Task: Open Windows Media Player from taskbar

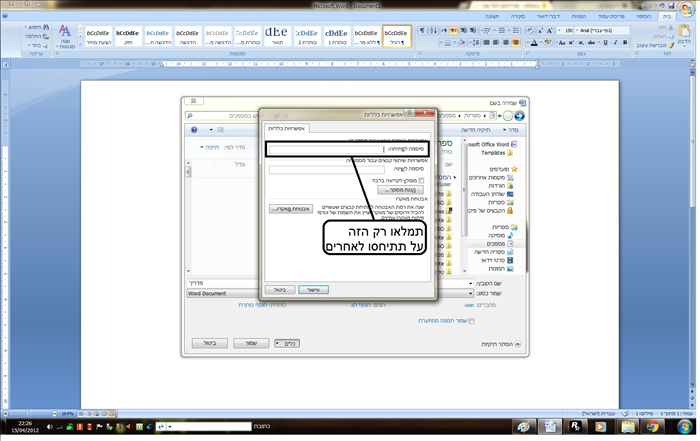Action: tap(601, 427)
